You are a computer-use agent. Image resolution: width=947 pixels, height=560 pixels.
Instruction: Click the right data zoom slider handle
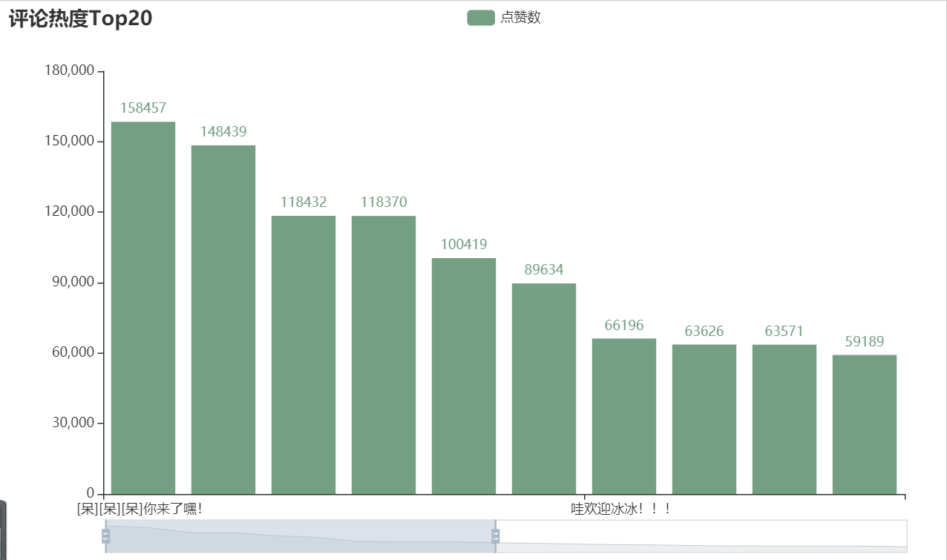[496, 536]
